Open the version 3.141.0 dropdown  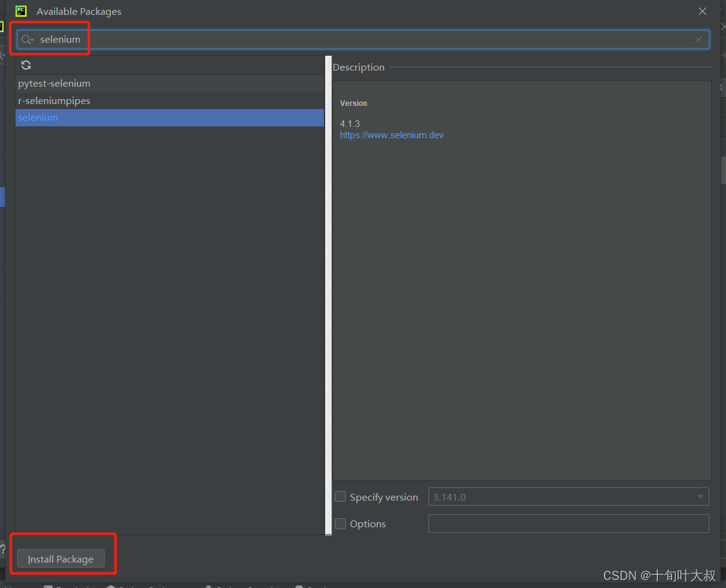568,497
